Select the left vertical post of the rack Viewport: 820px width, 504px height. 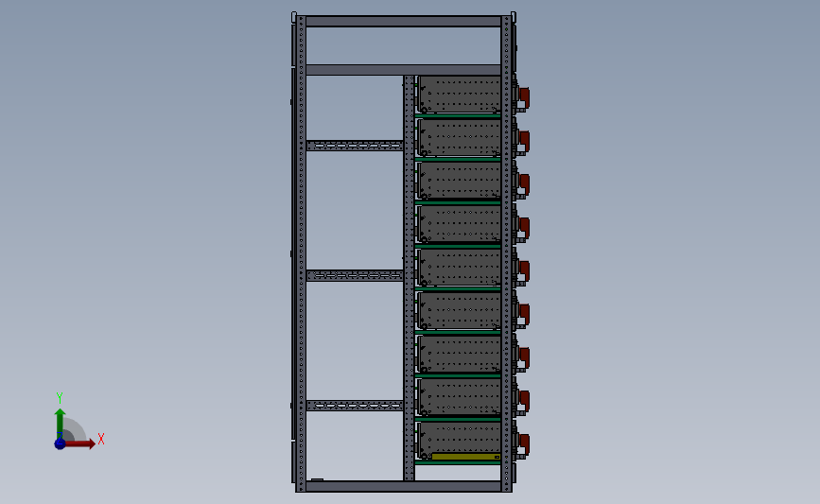(x=301, y=253)
